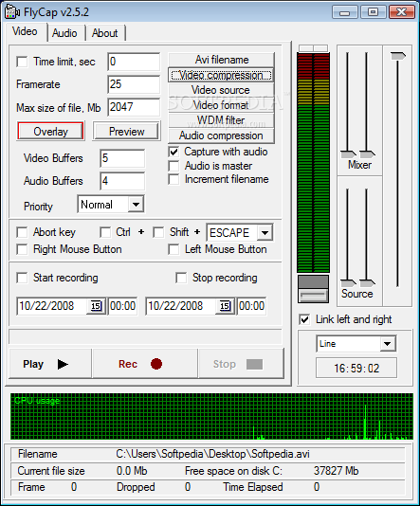Click the Current file size 0.0 Mb value
This screenshot has width=420, height=506.
pos(132,471)
